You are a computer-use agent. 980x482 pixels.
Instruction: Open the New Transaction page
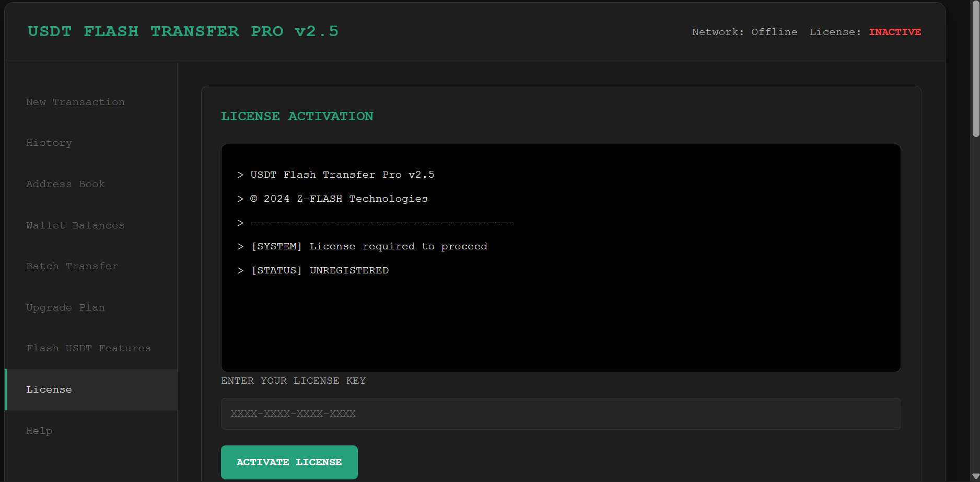(x=75, y=102)
